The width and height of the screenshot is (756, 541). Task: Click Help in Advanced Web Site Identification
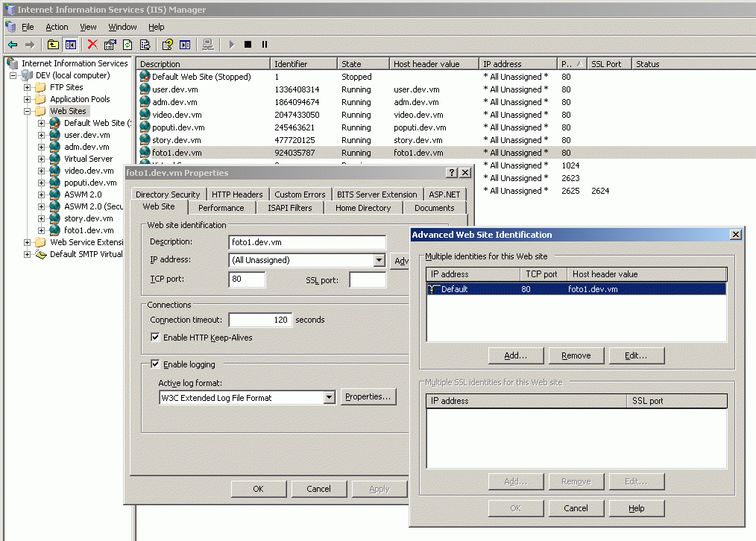(637, 508)
